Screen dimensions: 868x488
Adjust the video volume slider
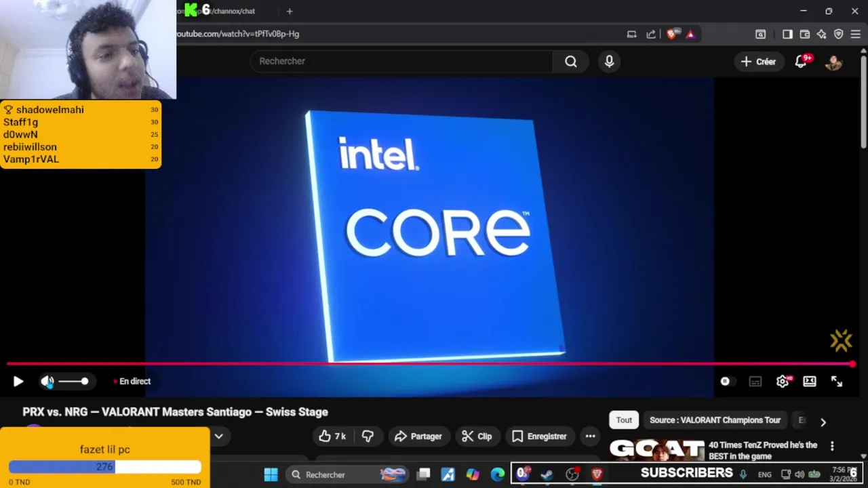click(x=73, y=382)
